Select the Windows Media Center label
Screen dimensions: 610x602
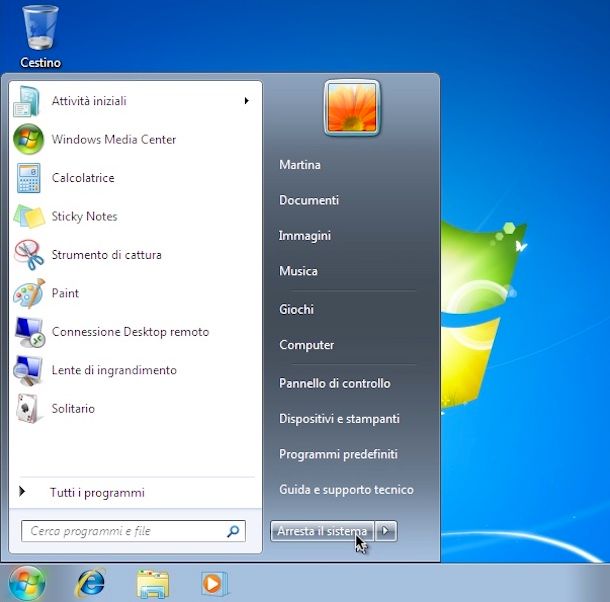[114, 139]
